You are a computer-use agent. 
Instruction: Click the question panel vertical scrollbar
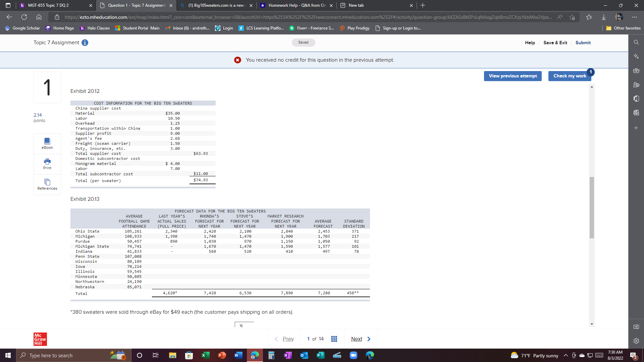click(592, 207)
